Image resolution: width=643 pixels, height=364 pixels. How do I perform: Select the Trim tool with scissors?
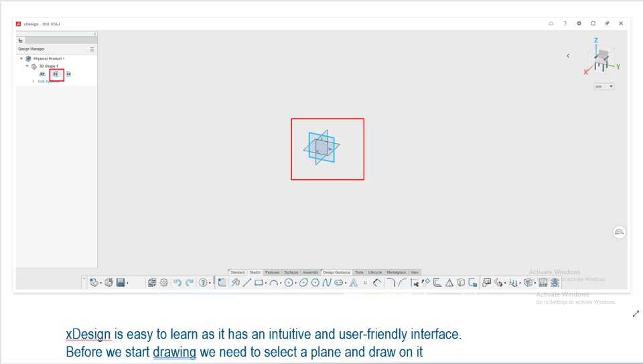tap(414, 282)
